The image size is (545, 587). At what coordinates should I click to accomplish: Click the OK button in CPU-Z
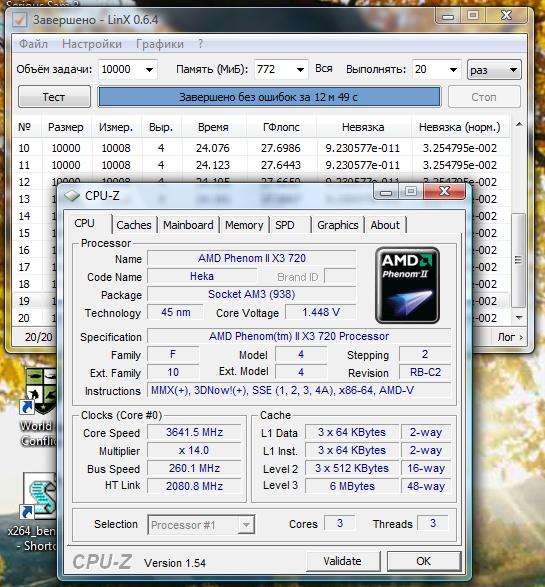coord(423,561)
